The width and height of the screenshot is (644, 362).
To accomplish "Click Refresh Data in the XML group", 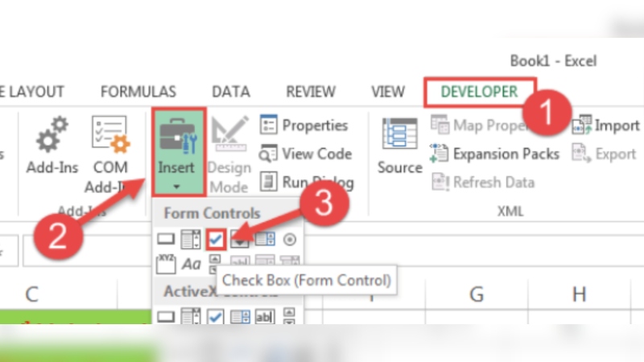I will point(483,183).
